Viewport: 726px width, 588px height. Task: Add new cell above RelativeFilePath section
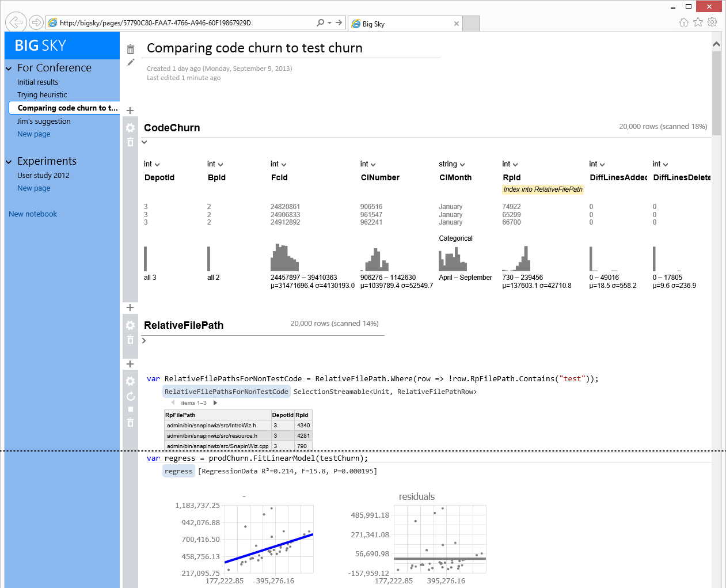point(130,308)
